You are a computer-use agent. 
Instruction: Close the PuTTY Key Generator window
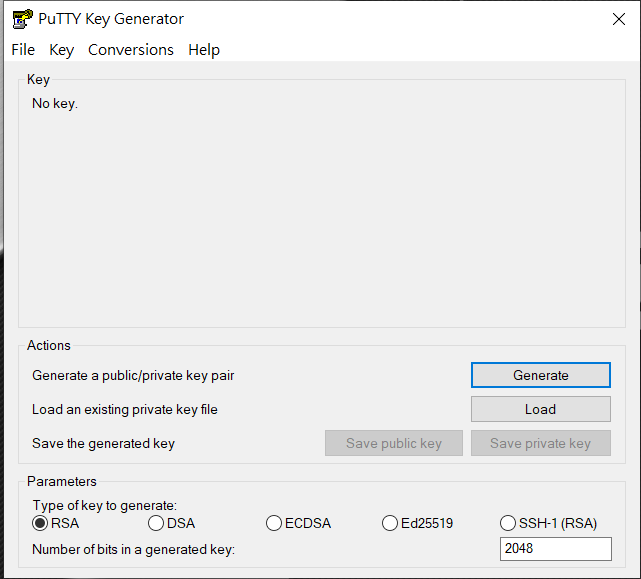[x=619, y=19]
